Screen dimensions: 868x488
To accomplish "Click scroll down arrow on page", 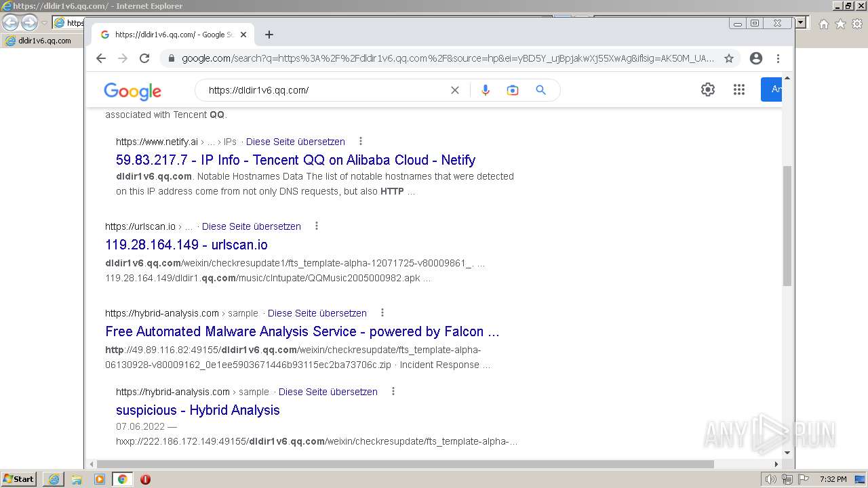I will coord(787,453).
